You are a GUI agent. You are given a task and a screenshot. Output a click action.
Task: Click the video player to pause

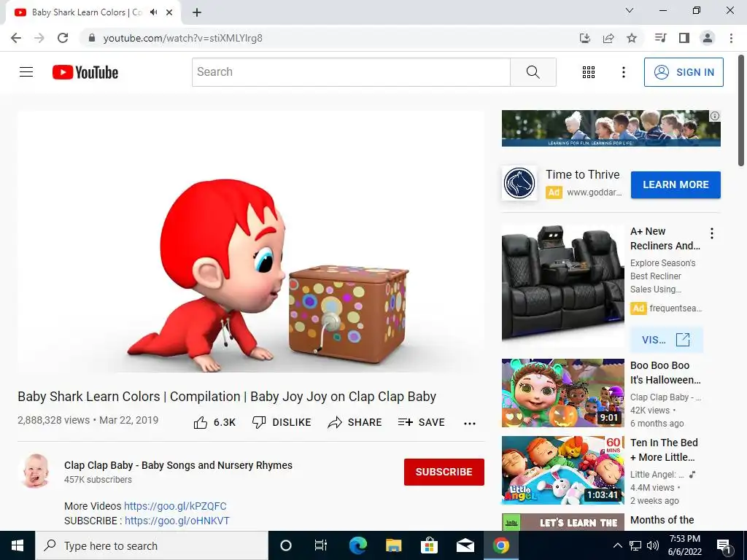251,241
